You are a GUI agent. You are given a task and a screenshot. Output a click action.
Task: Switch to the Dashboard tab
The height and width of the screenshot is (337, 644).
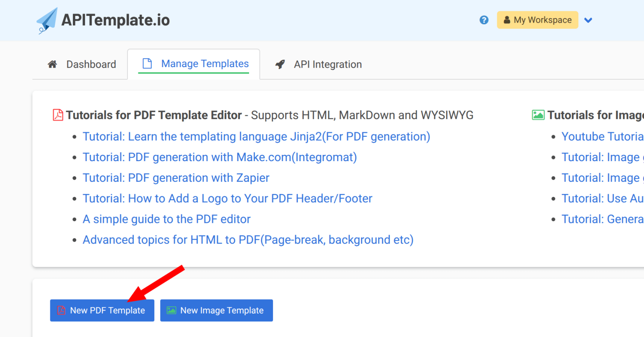[91, 64]
